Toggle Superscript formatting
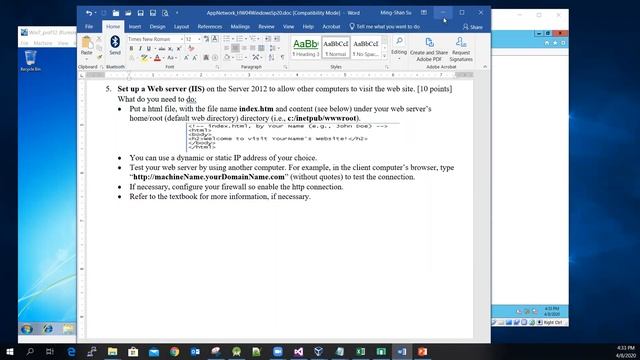The width and height of the screenshot is (640, 360). click(x=179, y=49)
